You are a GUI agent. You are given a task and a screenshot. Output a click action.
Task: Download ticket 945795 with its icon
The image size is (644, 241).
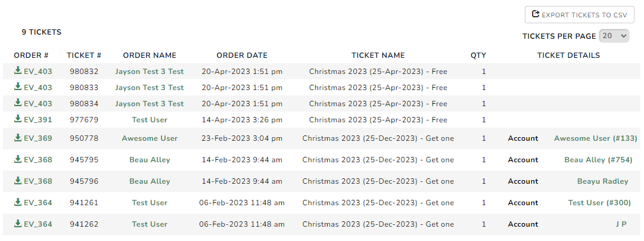(18, 159)
